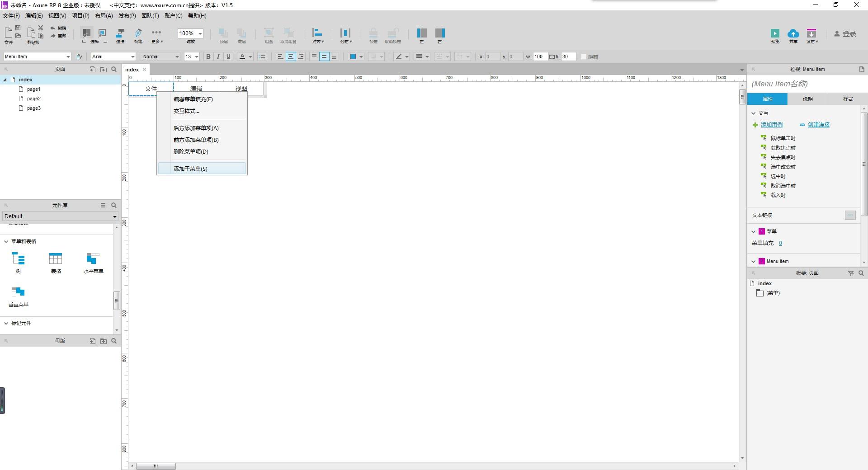Open the Edit (编辑) menu
The image size is (868, 470).
[x=34, y=15]
